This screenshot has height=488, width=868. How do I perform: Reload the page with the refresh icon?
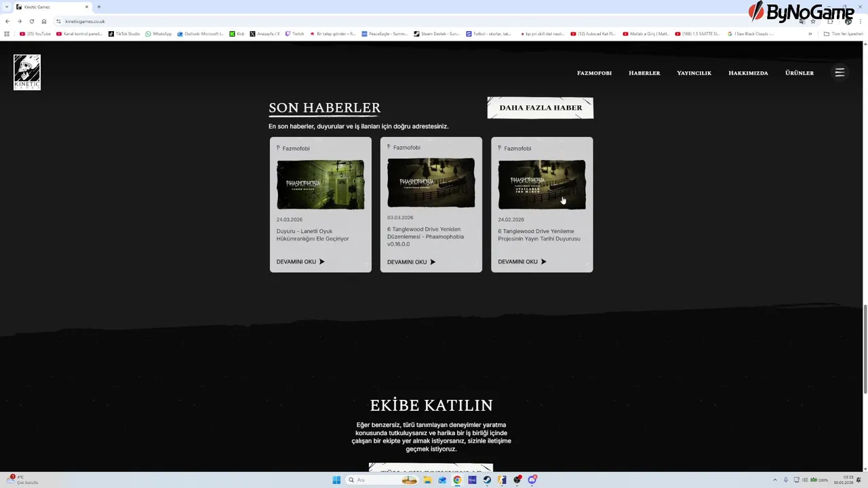(31, 21)
